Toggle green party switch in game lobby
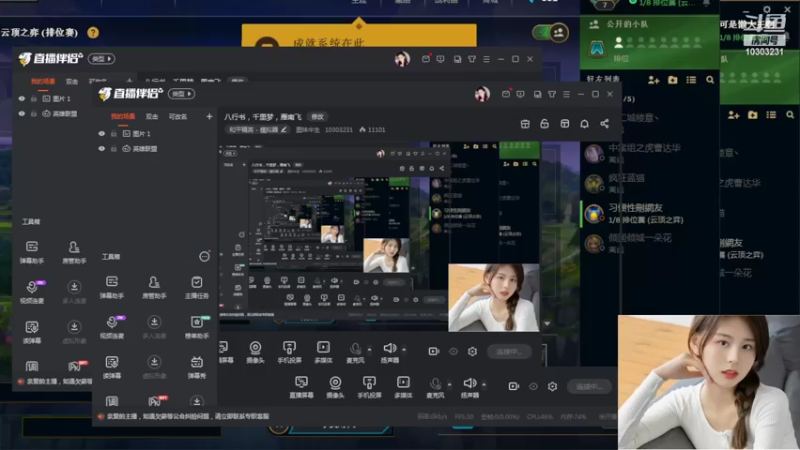The image size is (800, 450). 550,33
